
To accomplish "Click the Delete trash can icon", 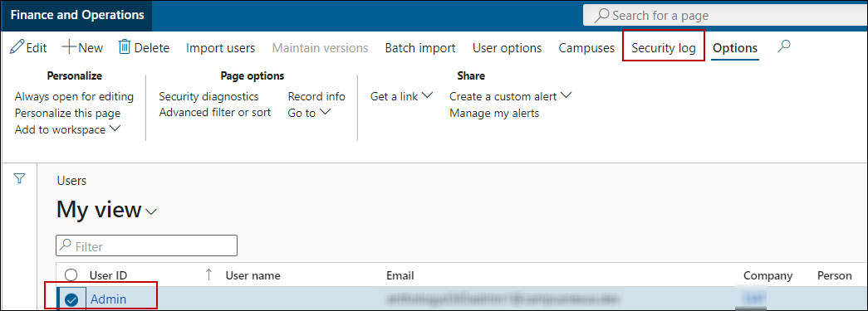I will pos(125,47).
